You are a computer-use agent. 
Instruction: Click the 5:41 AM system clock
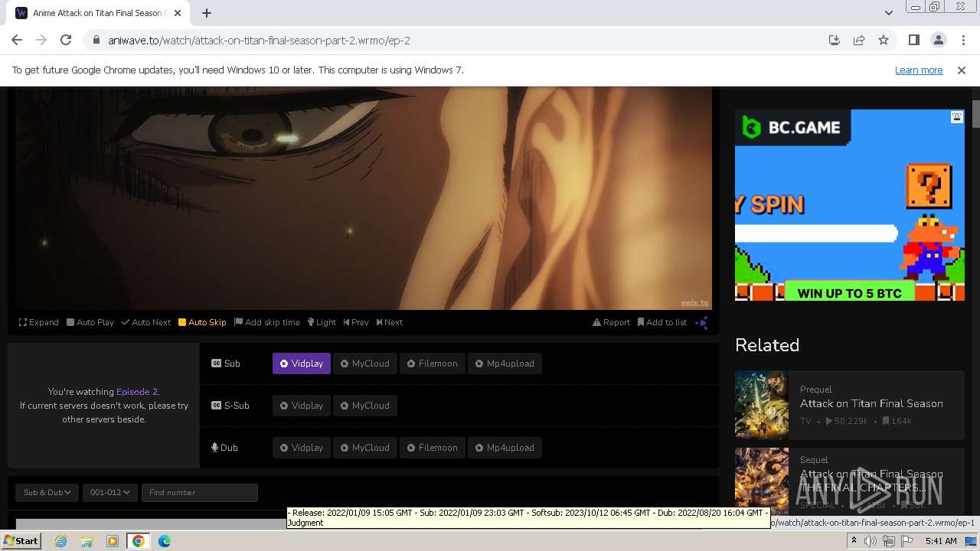(x=941, y=541)
